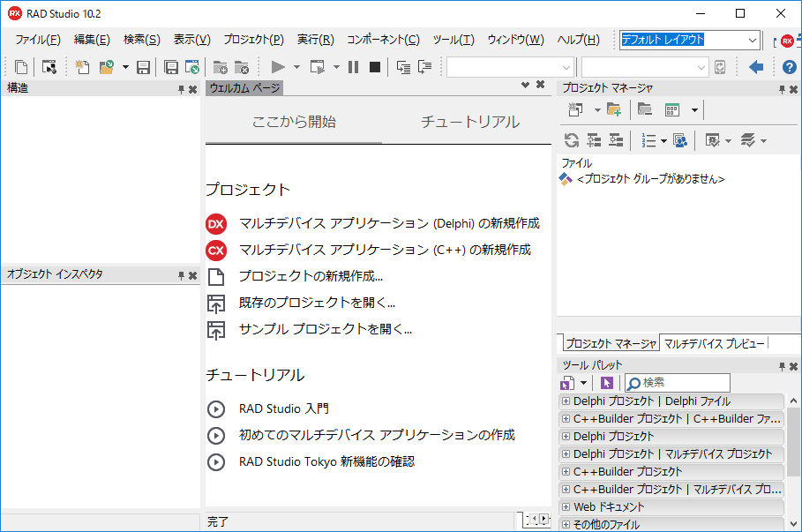Viewport: 802px width, 532px height.
Task: Click the Run Without Debugging icon
Action: point(317,67)
